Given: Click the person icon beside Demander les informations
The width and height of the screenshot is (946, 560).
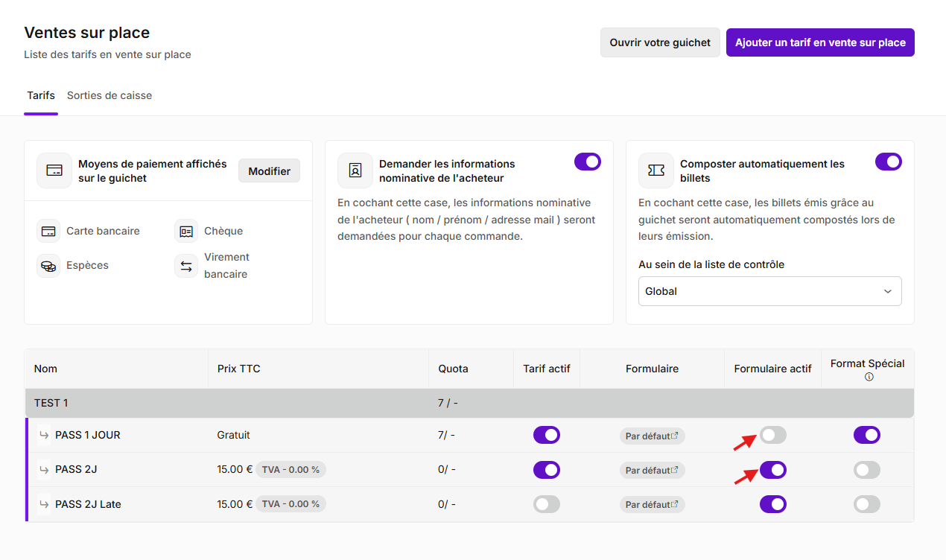Looking at the screenshot, I should 355,171.
